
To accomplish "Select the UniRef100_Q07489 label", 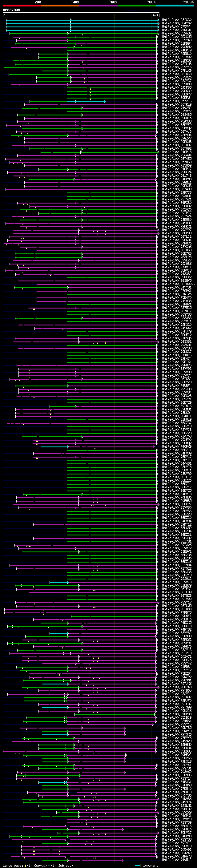I will [x=177, y=189].
